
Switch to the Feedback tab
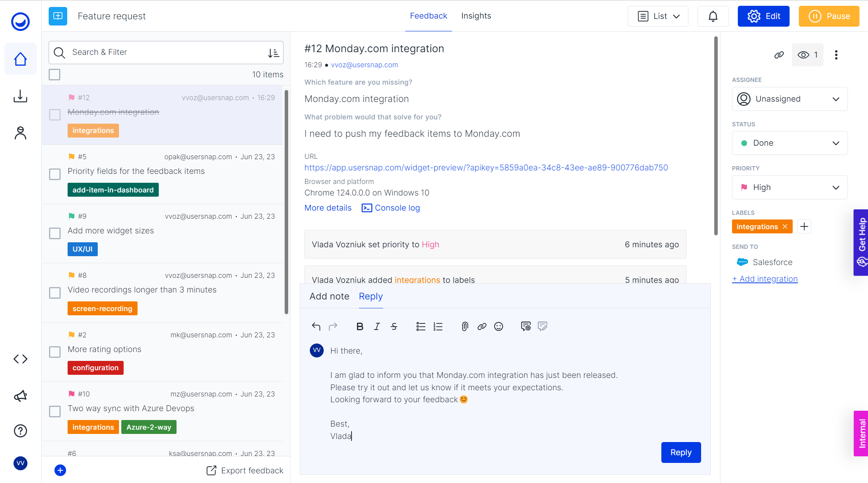click(x=428, y=16)
